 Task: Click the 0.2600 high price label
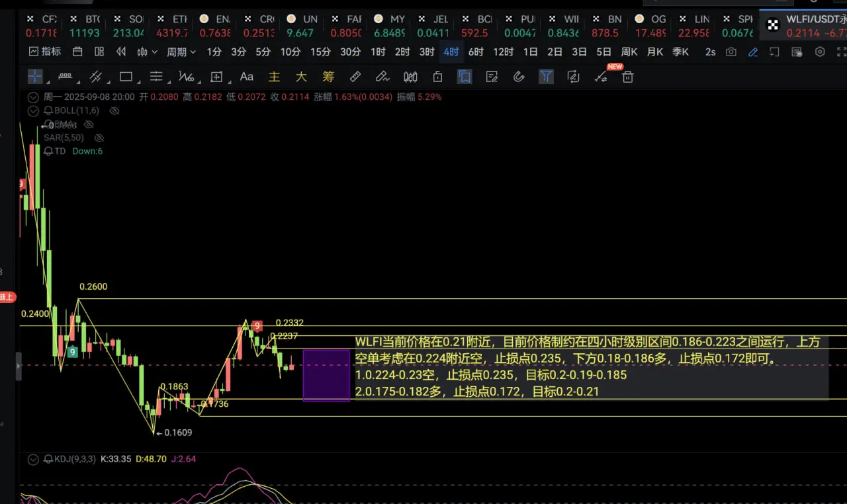coord(93,286)
